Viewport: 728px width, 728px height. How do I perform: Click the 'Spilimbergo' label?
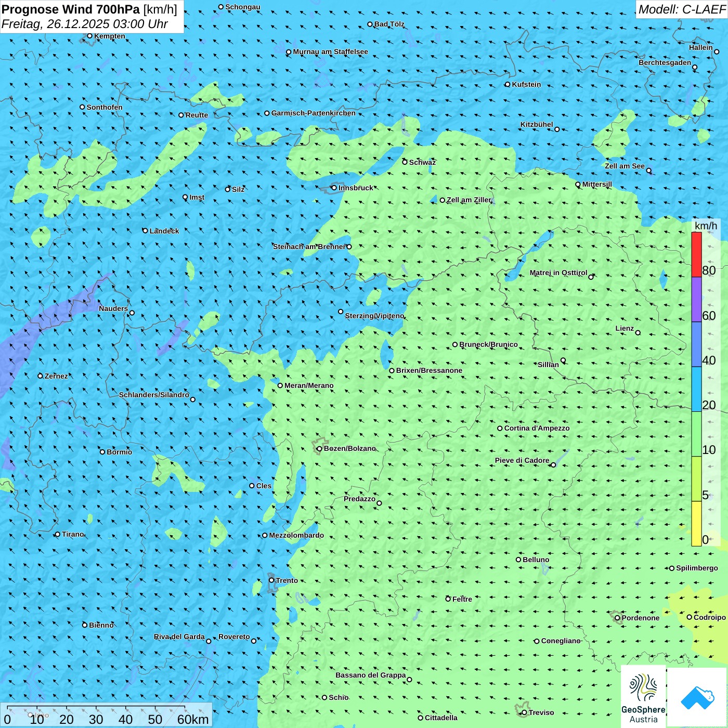tap(697, 568)
